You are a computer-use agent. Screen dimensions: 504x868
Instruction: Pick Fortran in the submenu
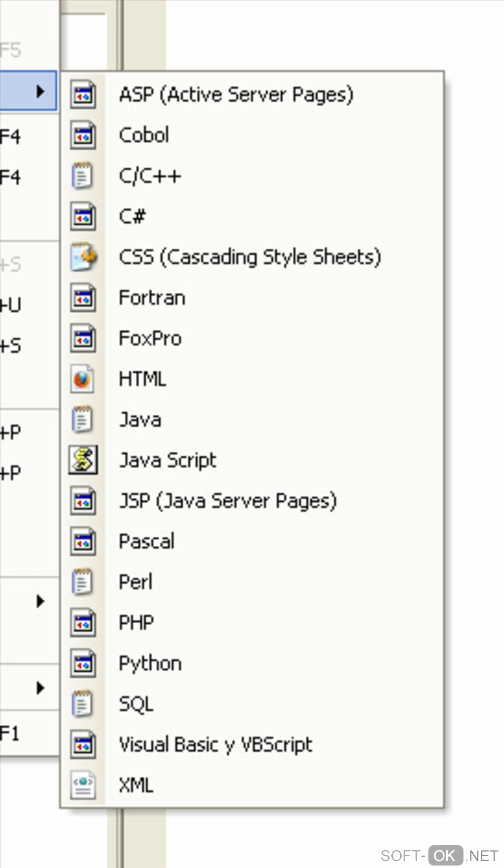point(152,298)
